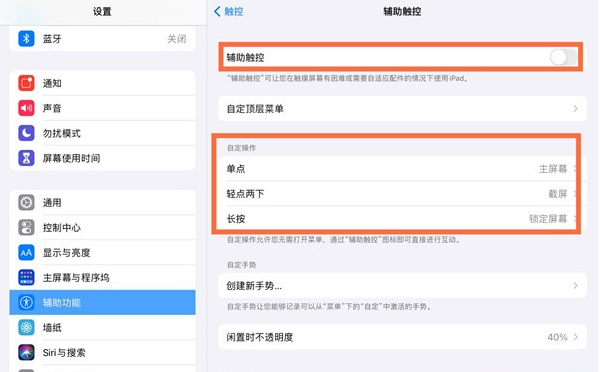Screen dimensions: 601x372
Task: Click the 截屏 value text
Action: pyautogui.click(x=557, y=194)
